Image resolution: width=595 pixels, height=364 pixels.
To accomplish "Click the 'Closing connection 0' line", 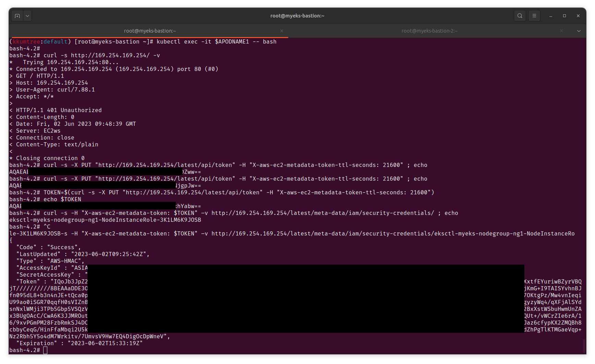I will pyautogui.click(x=47, y=158).
